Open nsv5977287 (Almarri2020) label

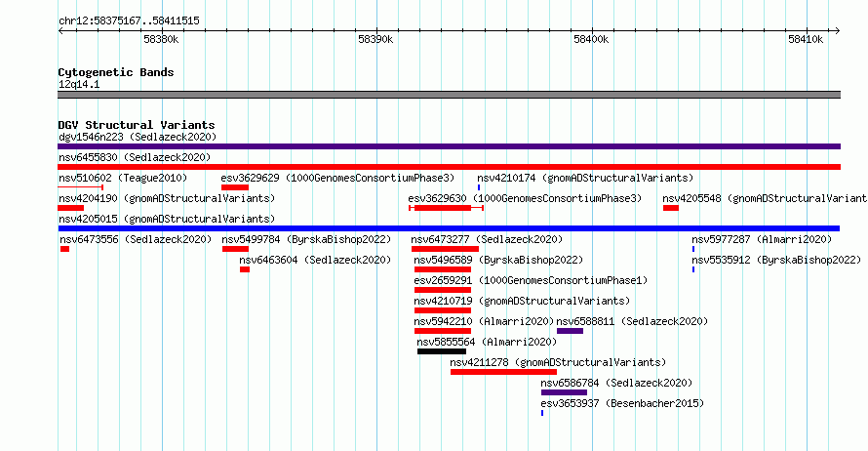762,239
